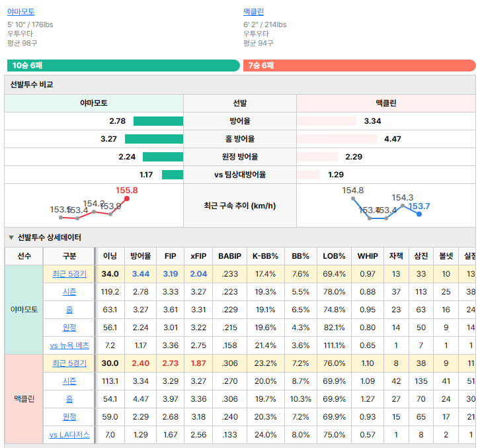
Task: Click the 이닝 column header
Action: click(x=110, y=256)
